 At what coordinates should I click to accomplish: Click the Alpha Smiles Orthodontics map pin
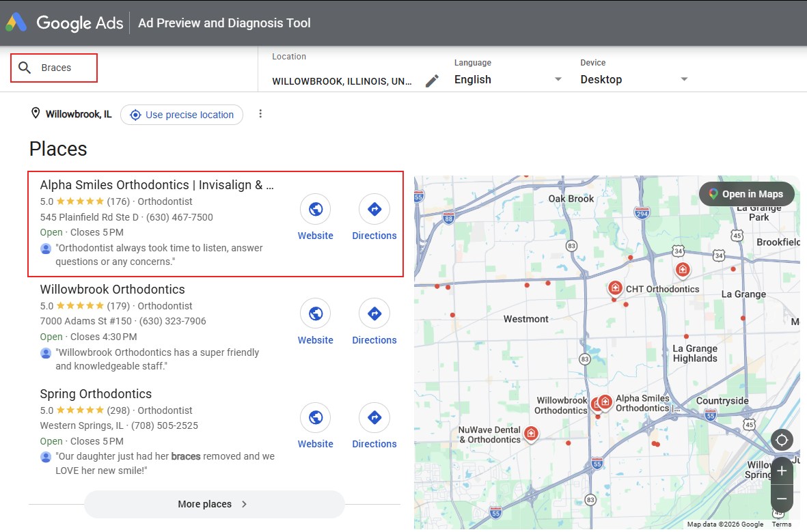point(605,402)
